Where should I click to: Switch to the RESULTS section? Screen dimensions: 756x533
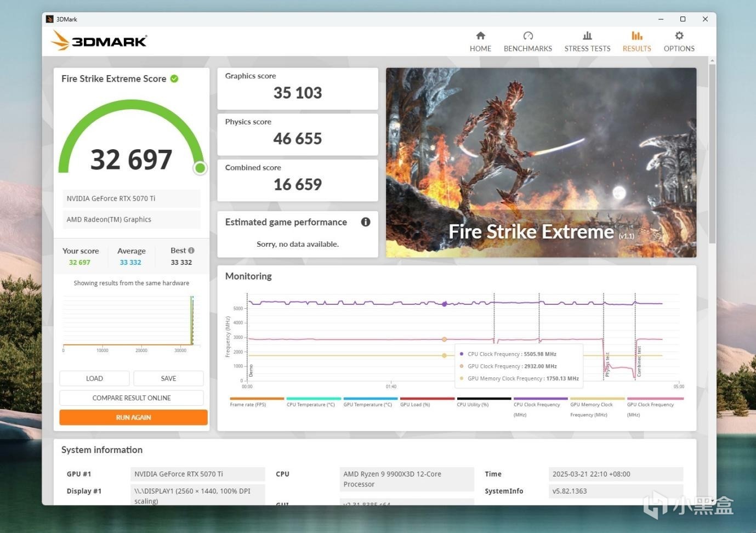[x=636, y=42]
